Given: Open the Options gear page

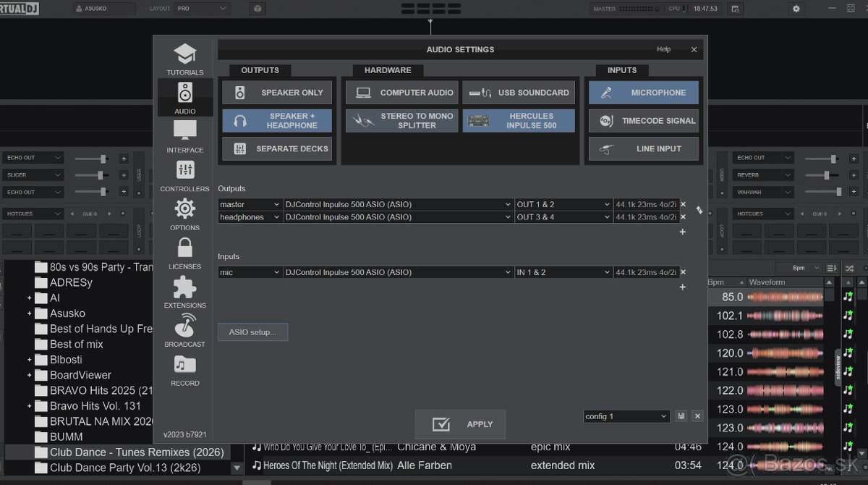Looking at the screenshot, I should 185,209.
